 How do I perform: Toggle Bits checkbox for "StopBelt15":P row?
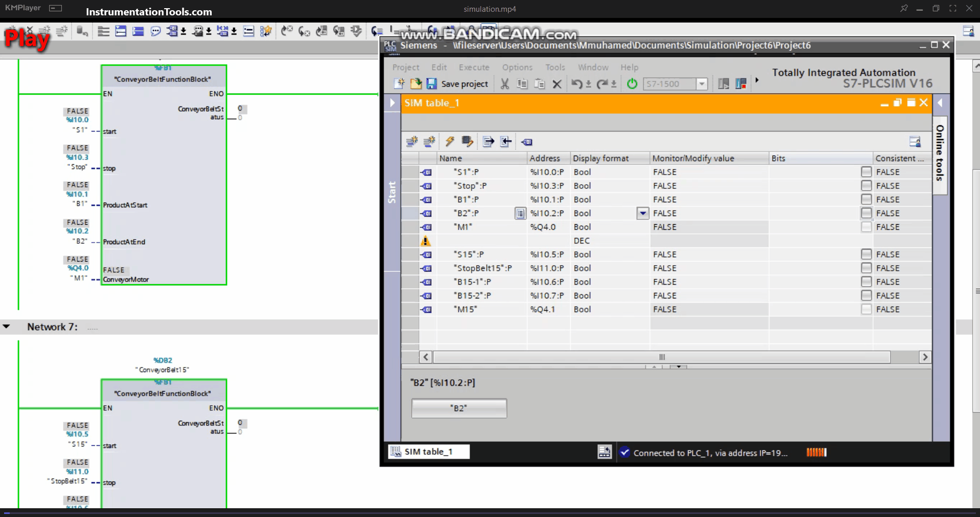tap(866, 268)
